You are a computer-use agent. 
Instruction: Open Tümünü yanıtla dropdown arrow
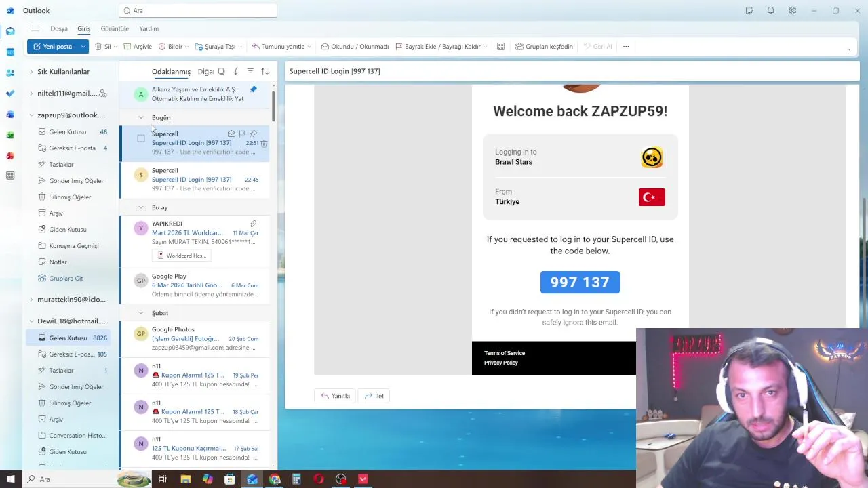coord(309,47)
